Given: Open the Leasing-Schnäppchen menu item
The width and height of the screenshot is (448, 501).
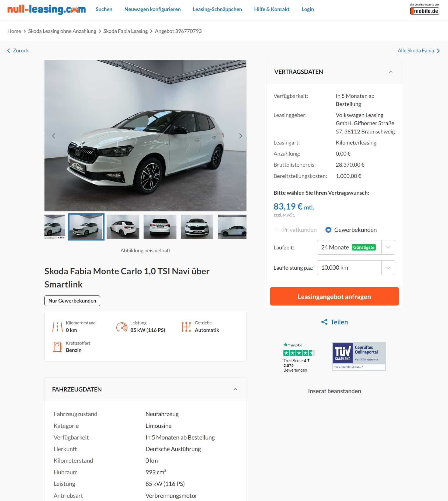Looking at the screenshot, I should (217, 9).
